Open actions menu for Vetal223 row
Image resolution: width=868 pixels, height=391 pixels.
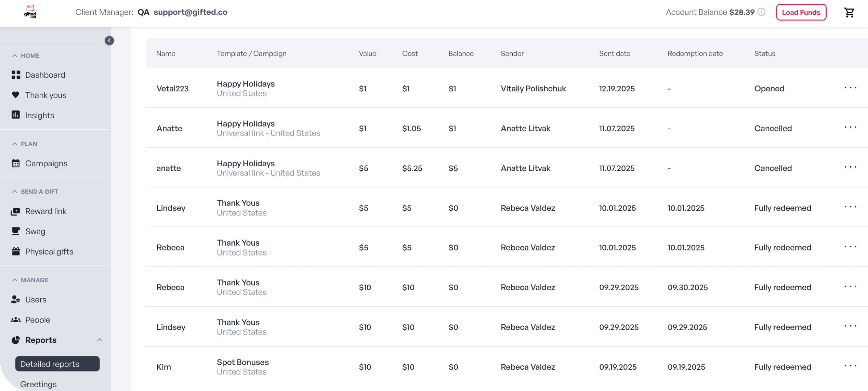pos(850,88)
